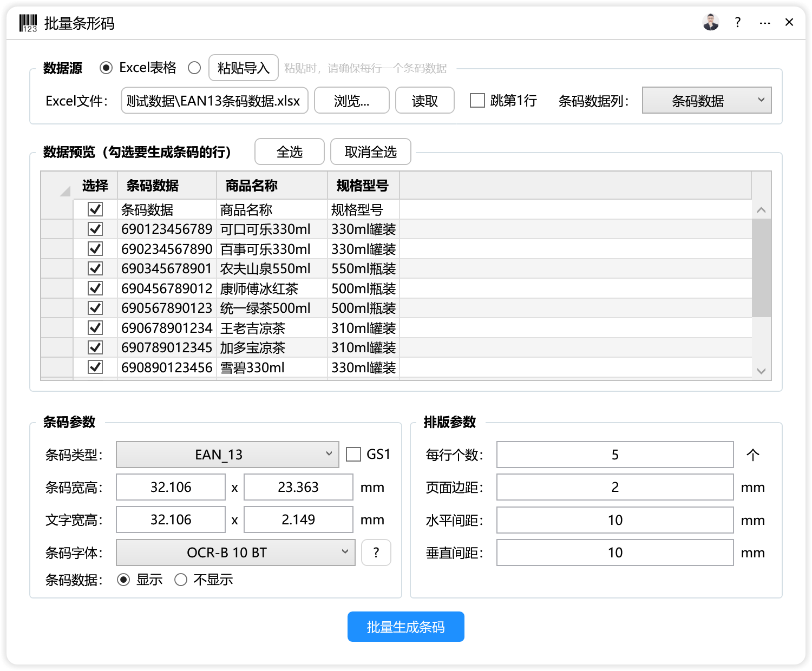This screenshot has height=671, width=812.
Task: Uncheck the 雪碧330ml data row
Action: (95, 367)
